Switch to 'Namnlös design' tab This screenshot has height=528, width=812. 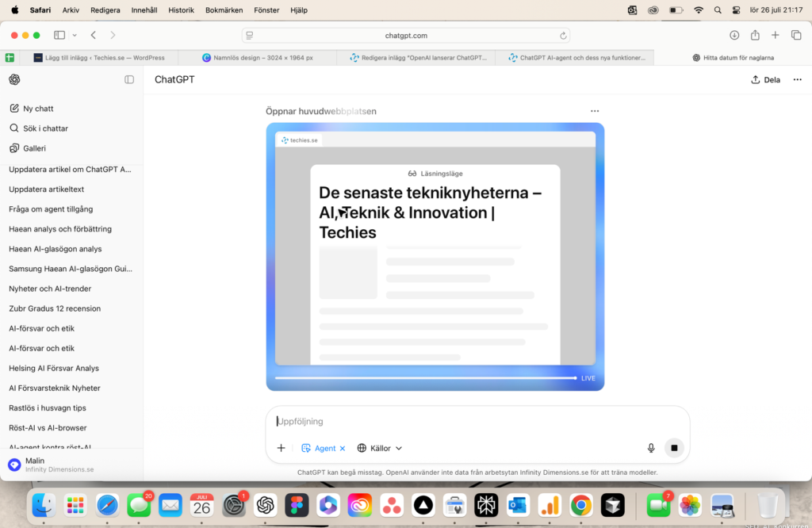pyautogui.click(x=258, y=58)
